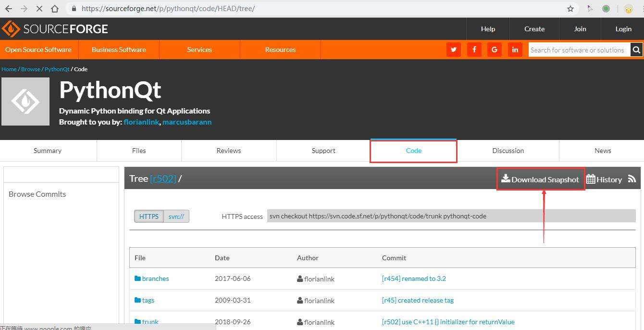
Task: Open the browser home page
Action: tap(55, 9)
